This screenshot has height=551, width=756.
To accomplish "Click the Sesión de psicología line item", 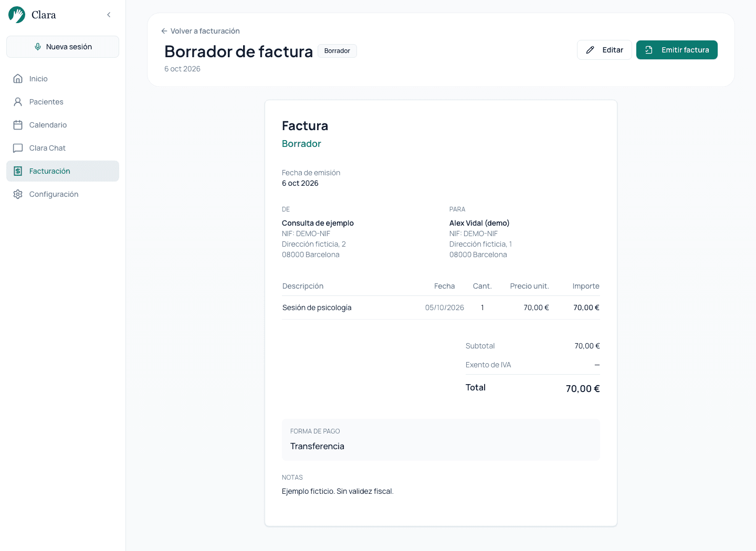I will (317, 308).
